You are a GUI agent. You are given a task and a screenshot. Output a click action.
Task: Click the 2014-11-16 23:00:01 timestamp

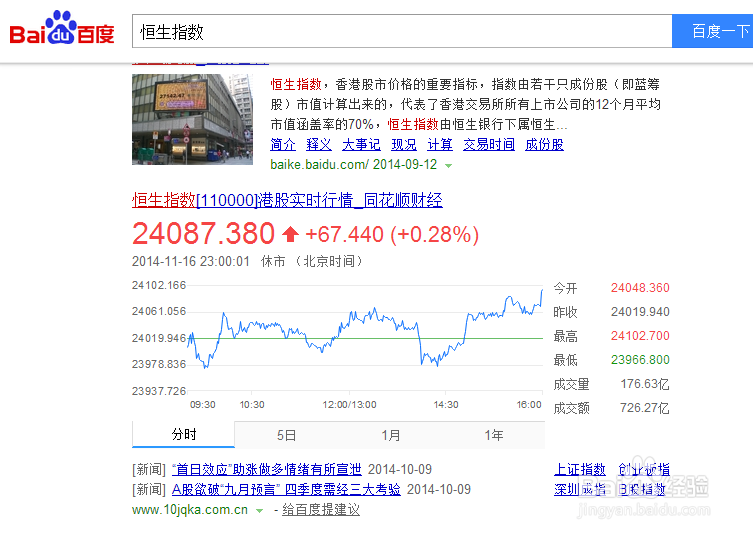[x=191, y=261]
